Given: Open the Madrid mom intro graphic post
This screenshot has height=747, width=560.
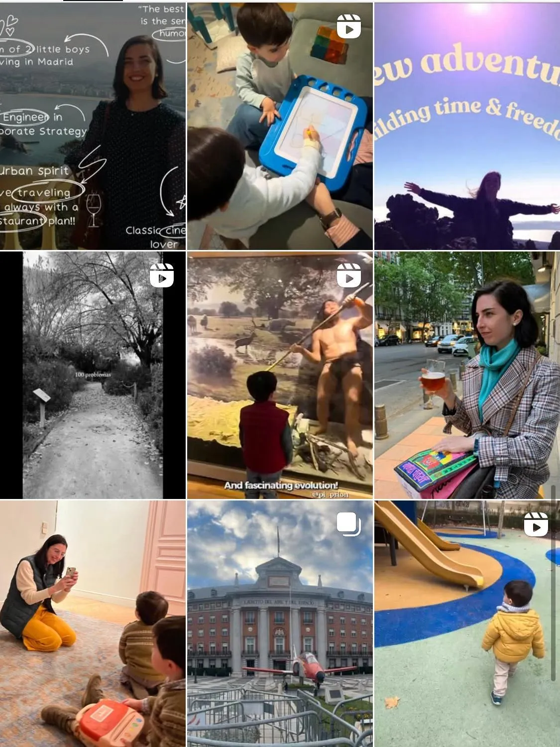Looking at the screenshot, I should click(x=93, y=126).
